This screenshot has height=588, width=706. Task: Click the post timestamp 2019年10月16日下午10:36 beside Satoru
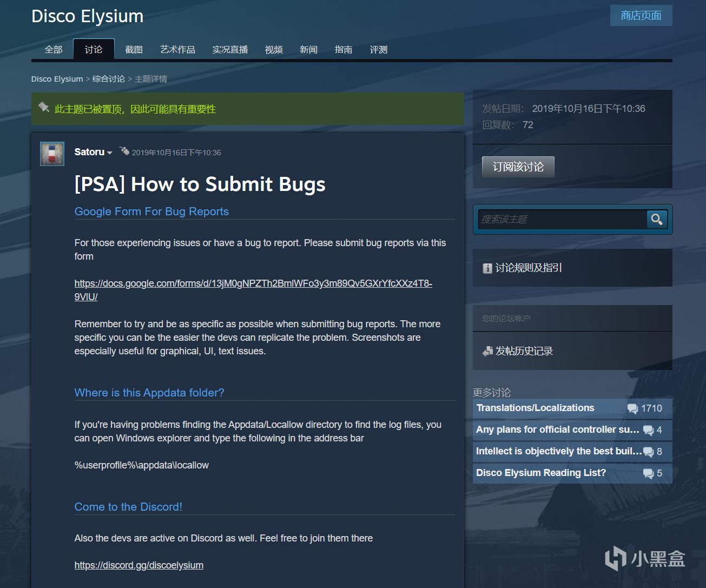click(176, 153)
